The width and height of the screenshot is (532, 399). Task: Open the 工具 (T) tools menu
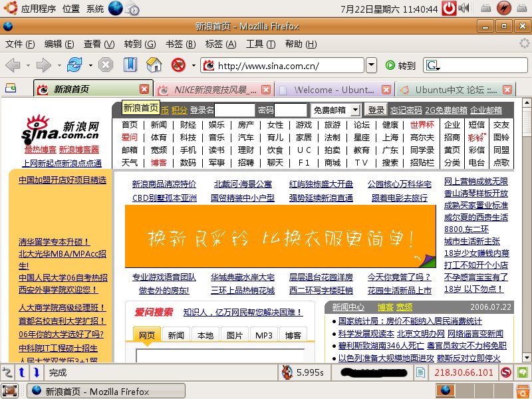261,44
